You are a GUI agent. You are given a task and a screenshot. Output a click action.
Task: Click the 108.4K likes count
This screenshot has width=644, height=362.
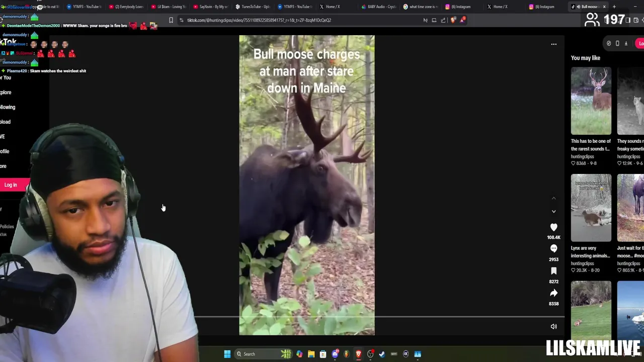(x=553, y=237)
